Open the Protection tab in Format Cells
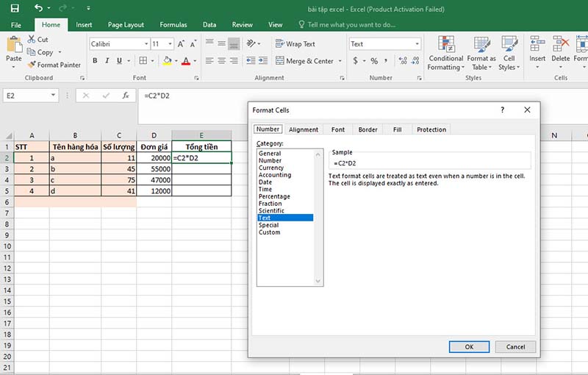The image size is (588, 375). [431, 129]
